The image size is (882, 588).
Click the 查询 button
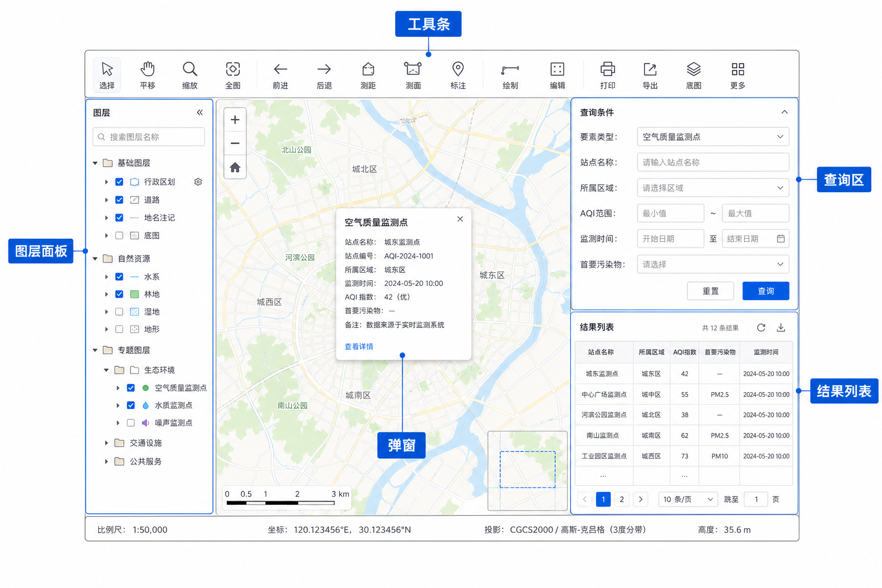(765, 291)
